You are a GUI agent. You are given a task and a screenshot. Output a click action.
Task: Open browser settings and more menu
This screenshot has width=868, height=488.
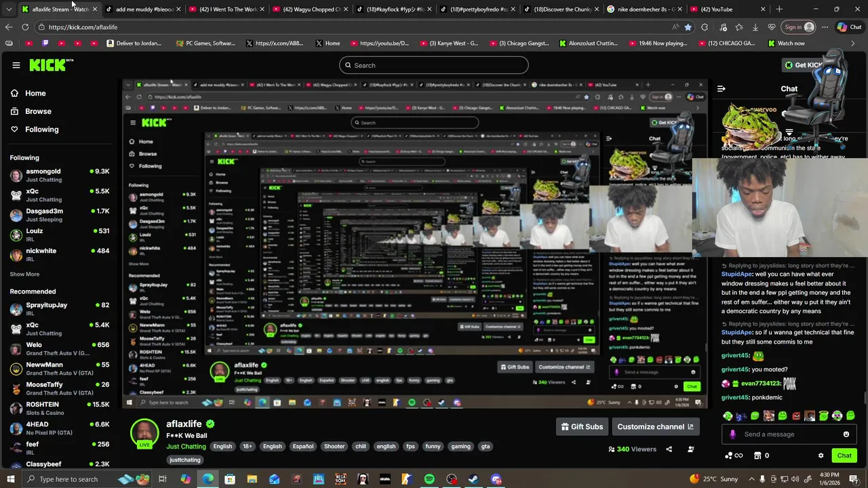coord(825,27)
